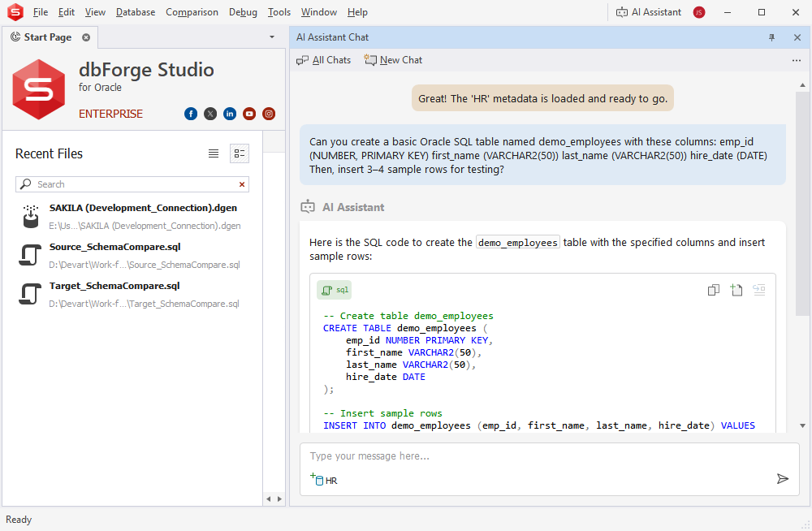This screenshot has height=531, width=812.
Task: Open the Devart Instagram icon
Action: tap(269, 114)
